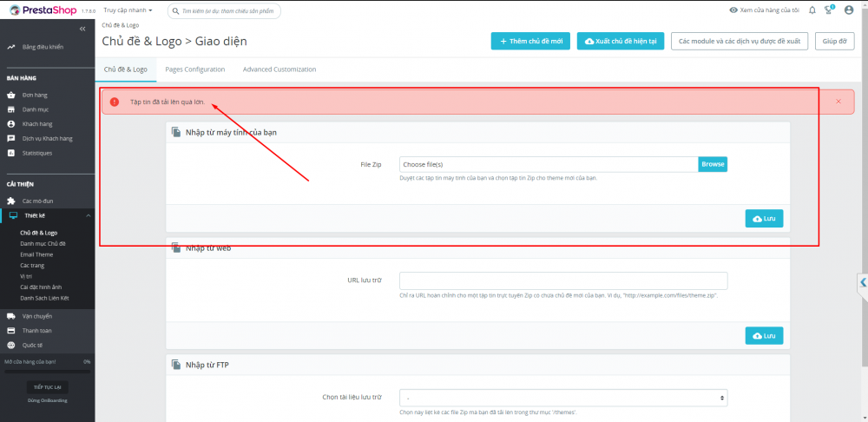Viewport: 868px width, 422px height.
Task: Collapse the sidebar with double chevron icon
Action: tap(82, 29)
